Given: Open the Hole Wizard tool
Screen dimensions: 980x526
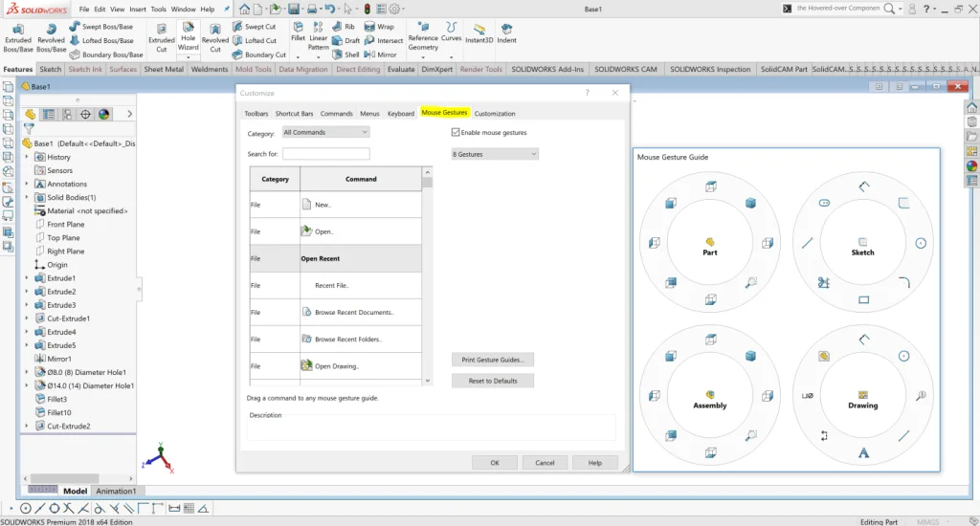Looking at the screenshot, I should [189, 38].
